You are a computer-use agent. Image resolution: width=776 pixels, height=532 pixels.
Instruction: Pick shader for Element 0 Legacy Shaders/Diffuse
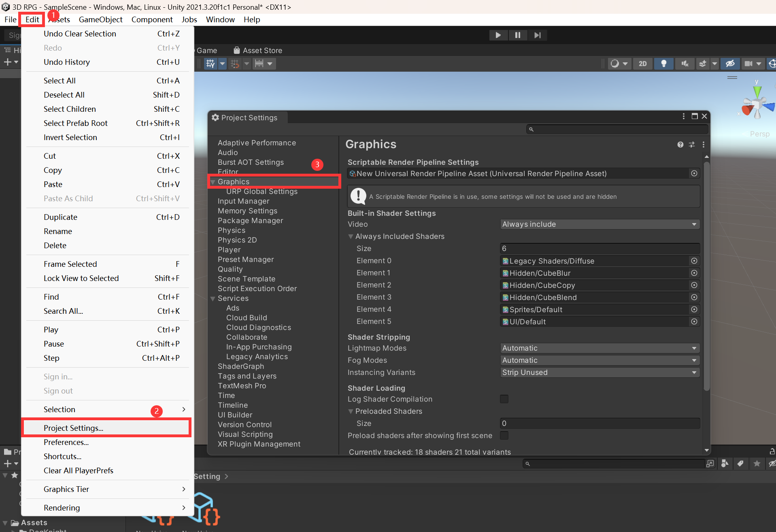coord(694,261)
